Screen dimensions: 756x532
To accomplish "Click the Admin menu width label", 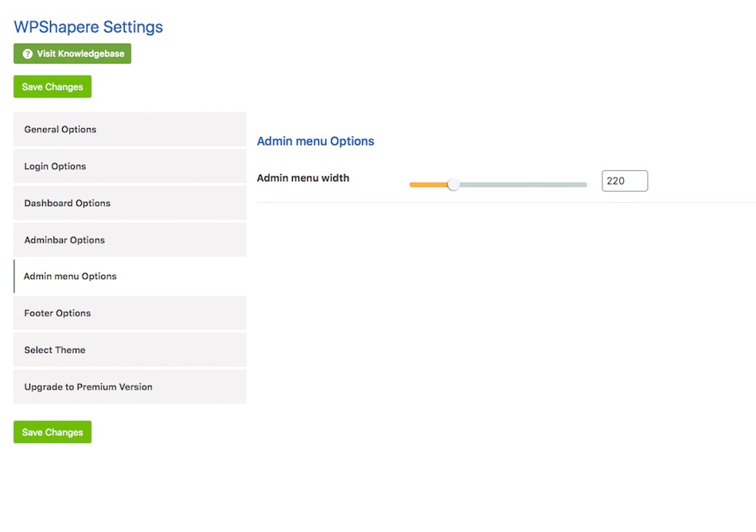I will (302, 178).
